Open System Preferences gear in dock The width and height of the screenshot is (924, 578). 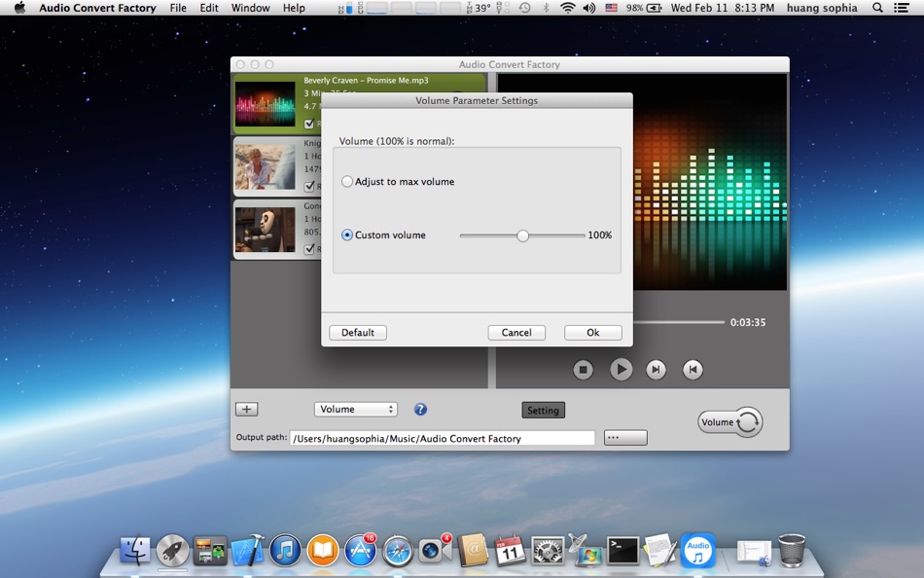point(548,552)
